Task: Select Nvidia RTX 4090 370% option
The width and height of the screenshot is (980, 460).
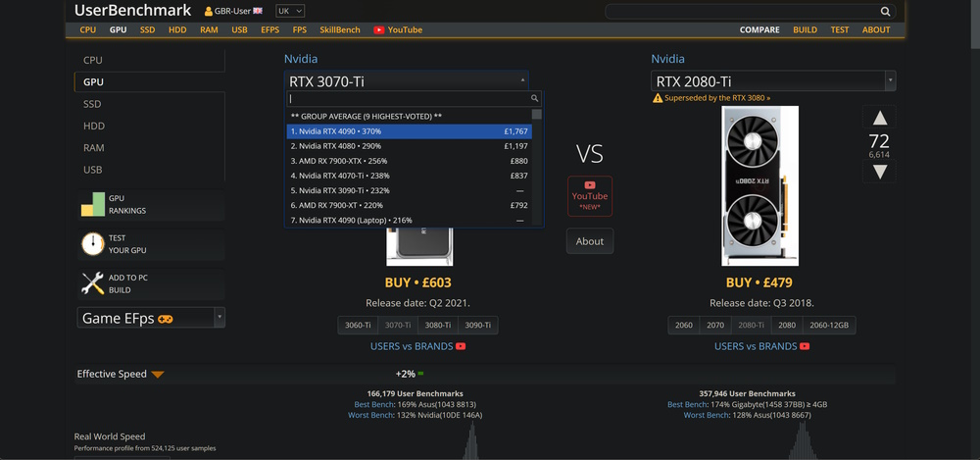Action: (410, 131)
